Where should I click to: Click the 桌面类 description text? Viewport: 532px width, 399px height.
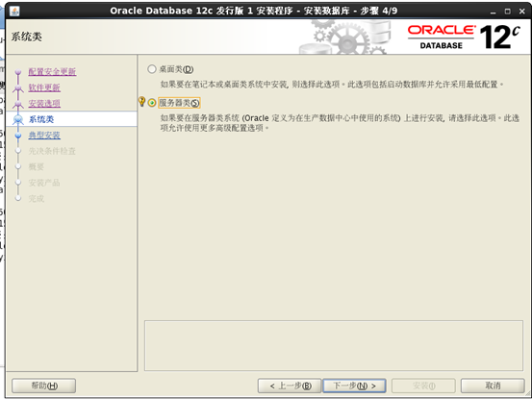[x=332, y=84]
